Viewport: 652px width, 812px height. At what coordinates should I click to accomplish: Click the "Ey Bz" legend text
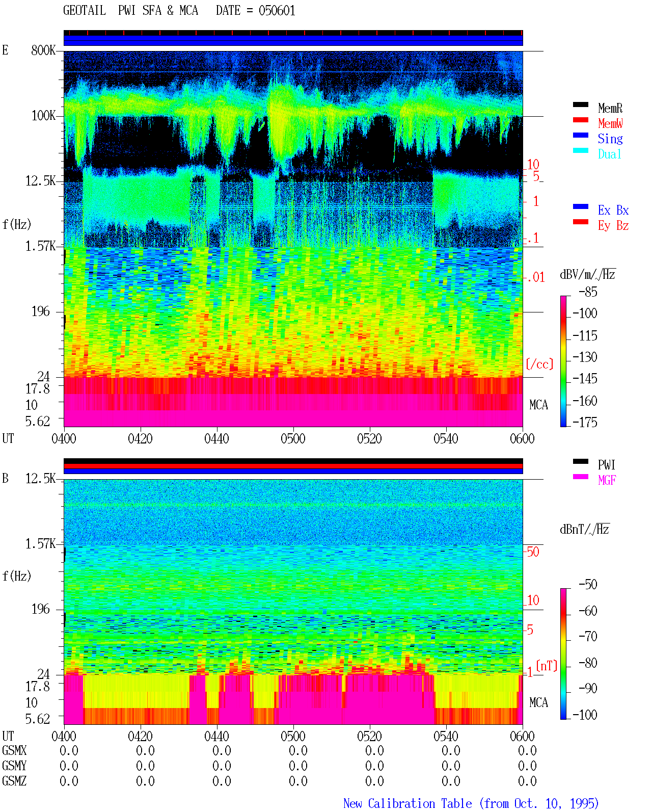613,225
